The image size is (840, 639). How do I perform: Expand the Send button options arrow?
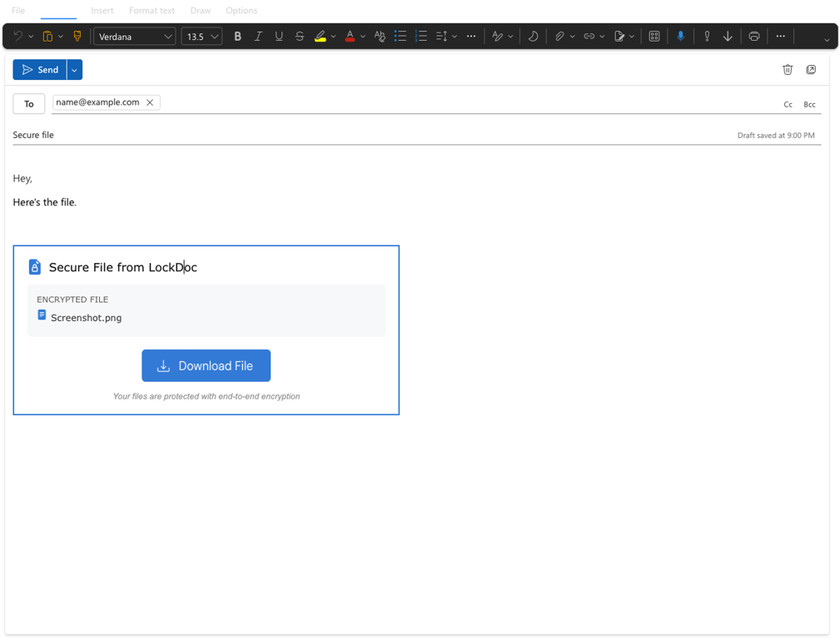(74, 69)
